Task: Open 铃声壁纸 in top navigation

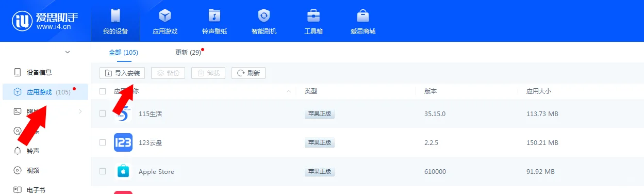Action: [214, 22]
